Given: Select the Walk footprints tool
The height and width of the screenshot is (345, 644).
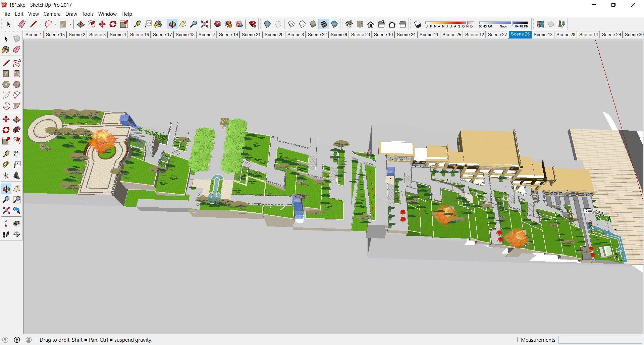Looking at the screenshot, I should click(6, 234).
